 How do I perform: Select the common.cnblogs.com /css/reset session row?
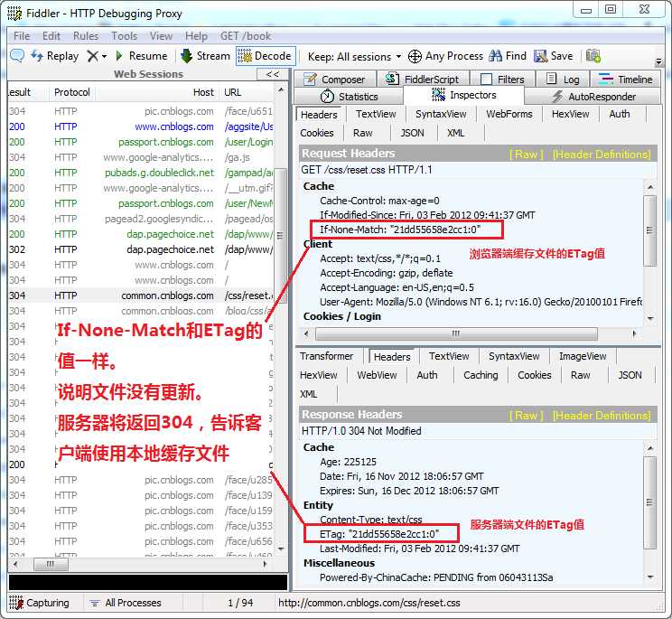tap(141, 295)
